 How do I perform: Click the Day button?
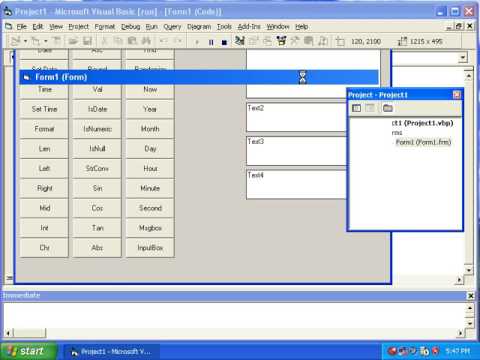pyautogui.click(x=150, y=149)
